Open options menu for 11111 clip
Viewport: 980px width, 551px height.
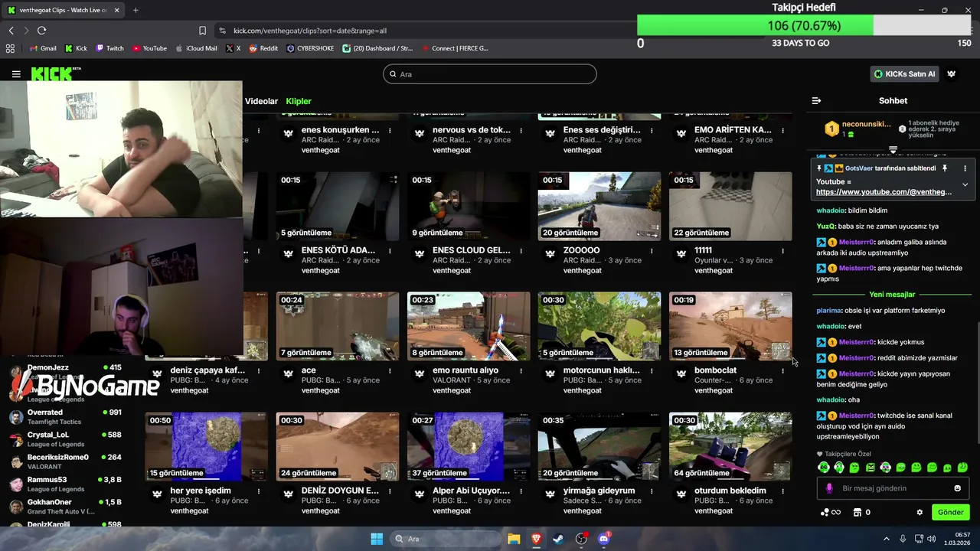pyautogui.click(x=782, y=250)
